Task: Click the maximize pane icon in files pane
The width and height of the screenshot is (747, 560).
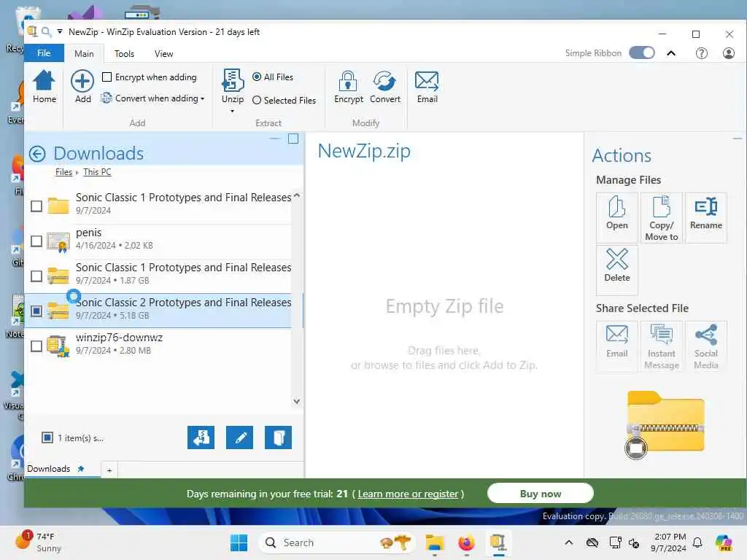Action: 293,139
